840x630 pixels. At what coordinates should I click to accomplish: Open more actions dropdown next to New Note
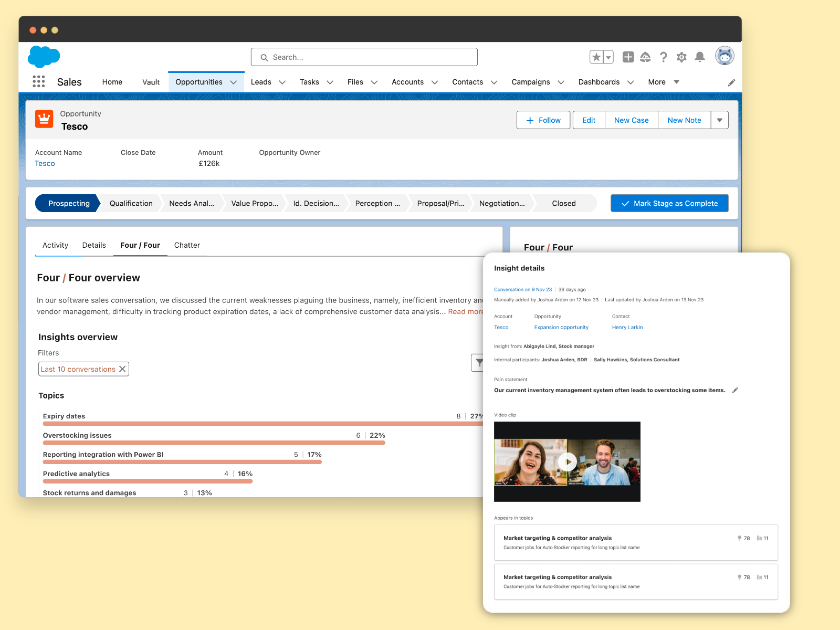pos(720,120)
